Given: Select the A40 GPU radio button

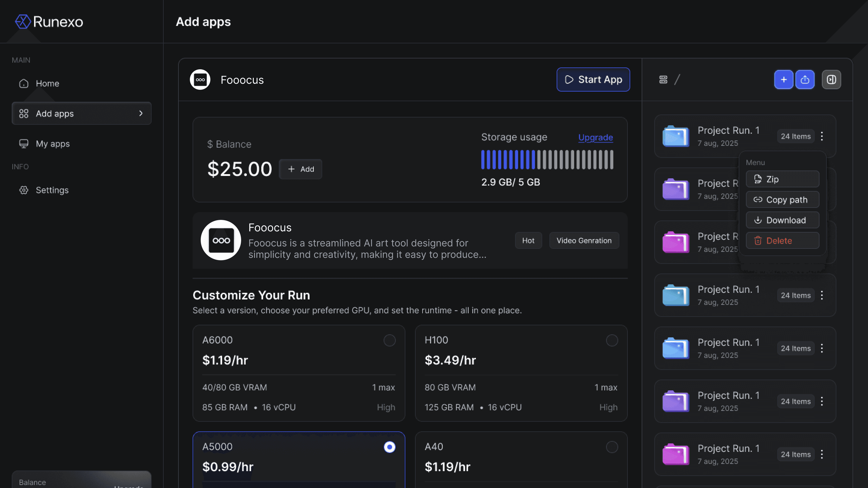Looking at the screenshot, I should pyautogui.click(x=612, y=447).
